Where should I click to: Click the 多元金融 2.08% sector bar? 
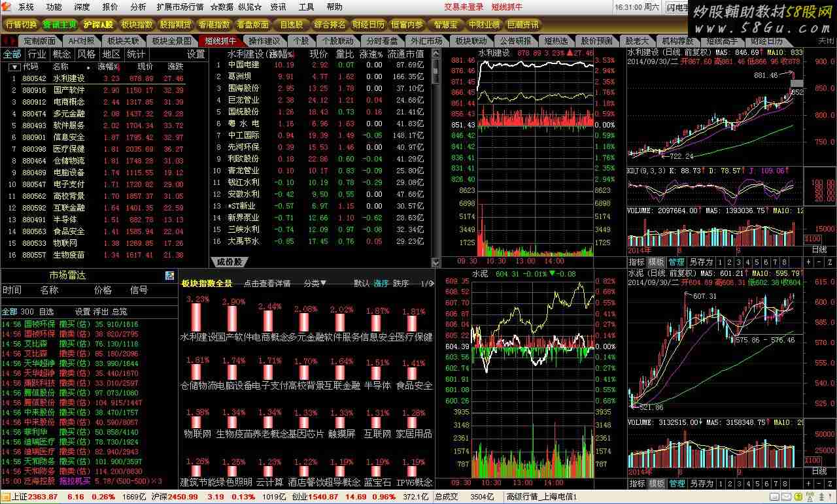(305, 322)
